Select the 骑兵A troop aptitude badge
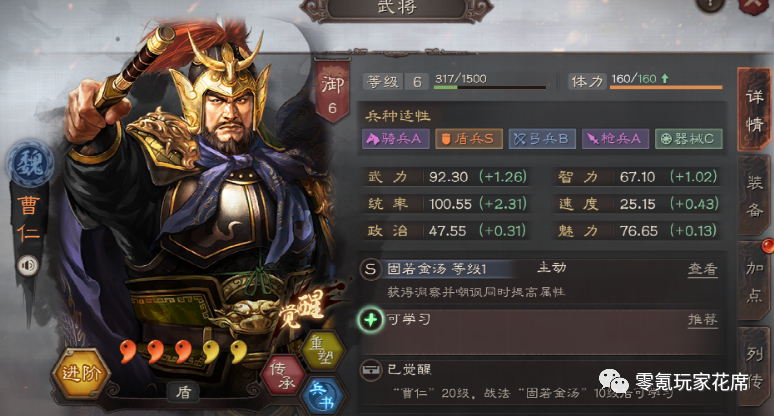The height and width of the screenshot is (416, 774). point(395,139)
